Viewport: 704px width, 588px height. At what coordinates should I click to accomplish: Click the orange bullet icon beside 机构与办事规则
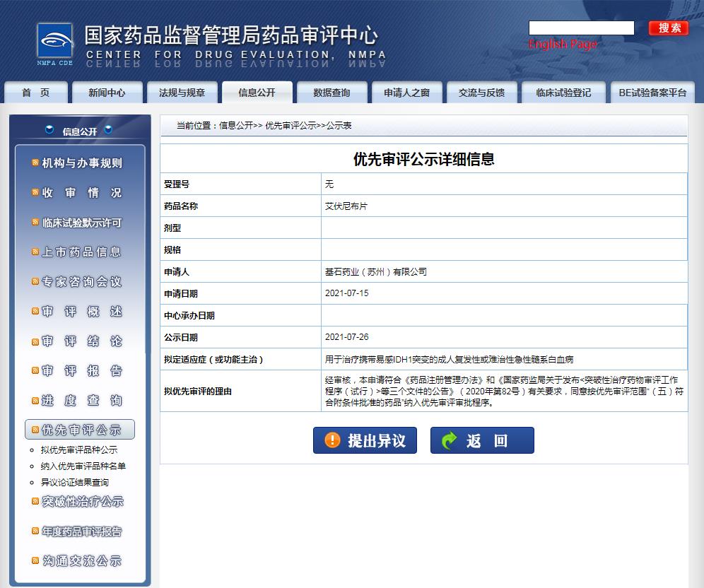coord(35,163)
